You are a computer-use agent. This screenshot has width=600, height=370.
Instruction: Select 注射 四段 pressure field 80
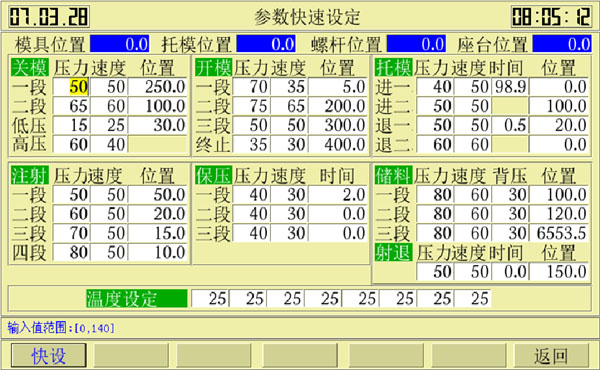(71, 253)
